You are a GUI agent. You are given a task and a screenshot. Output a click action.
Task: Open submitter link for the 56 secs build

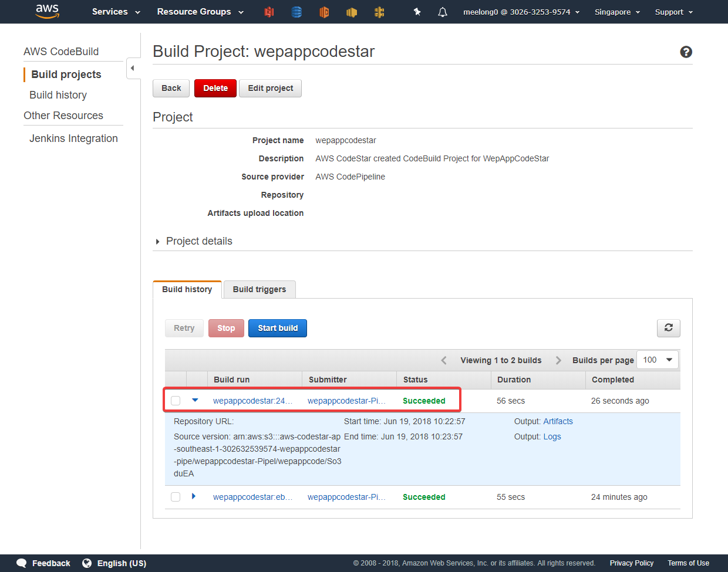coord(346,401)
